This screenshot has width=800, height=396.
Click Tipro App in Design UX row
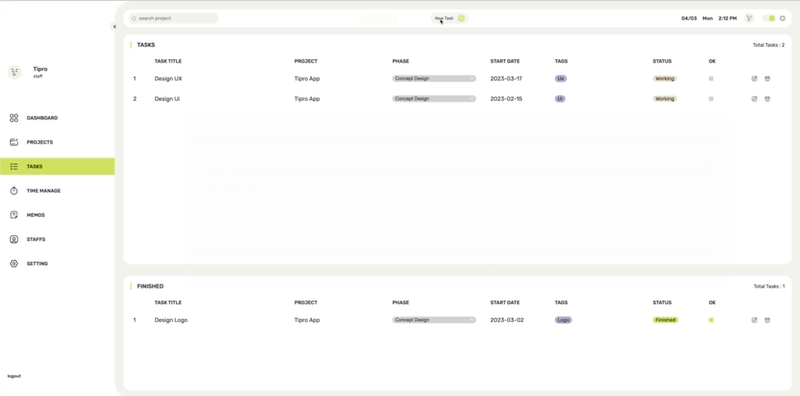point(307,79)
